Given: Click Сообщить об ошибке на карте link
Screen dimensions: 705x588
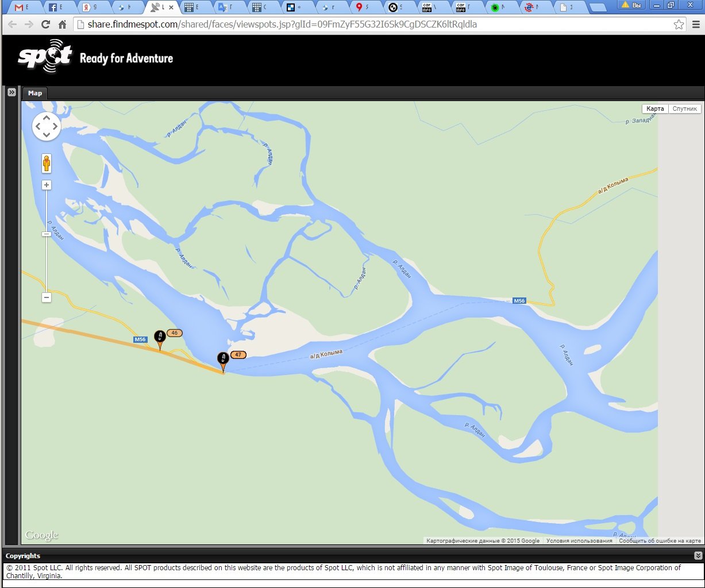Looking at the screenshot, I should click(x=660, y=540).
